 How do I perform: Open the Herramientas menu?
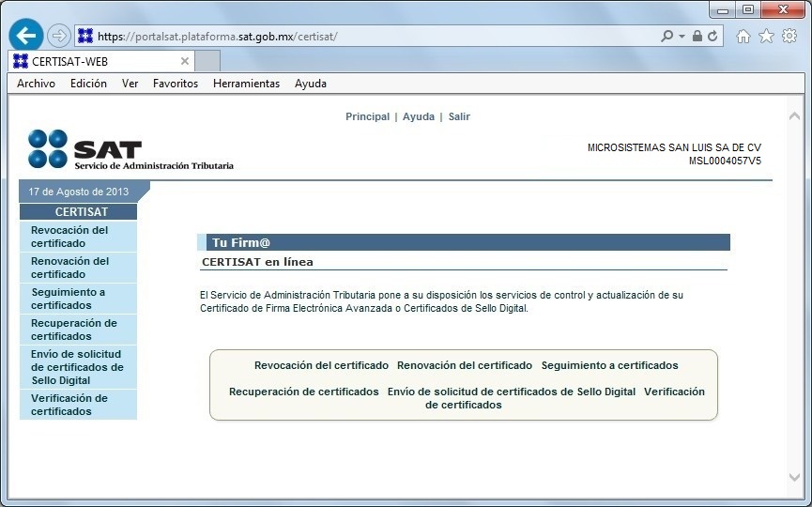[x=247, y=84]
